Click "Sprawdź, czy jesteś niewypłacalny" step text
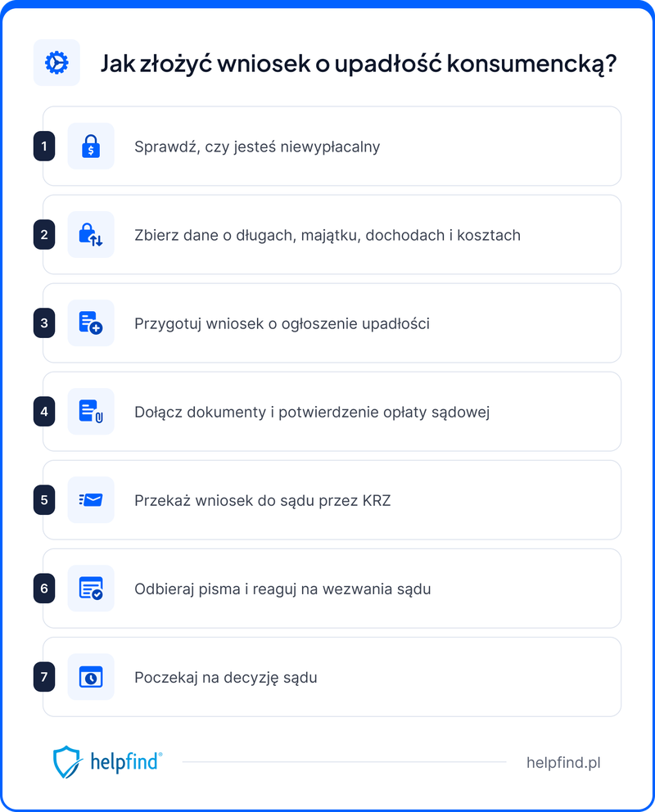This screenshot has height=812, width=655. click(257, 147)
